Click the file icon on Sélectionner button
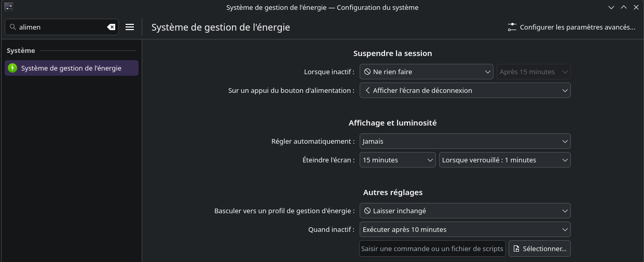644x262 pixels. coord(516,249)
